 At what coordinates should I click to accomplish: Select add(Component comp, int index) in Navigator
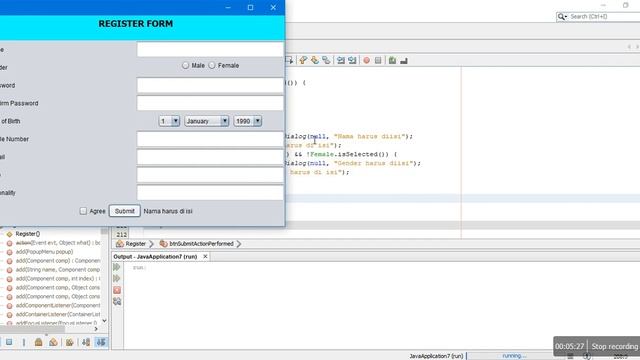click(58, 279)
